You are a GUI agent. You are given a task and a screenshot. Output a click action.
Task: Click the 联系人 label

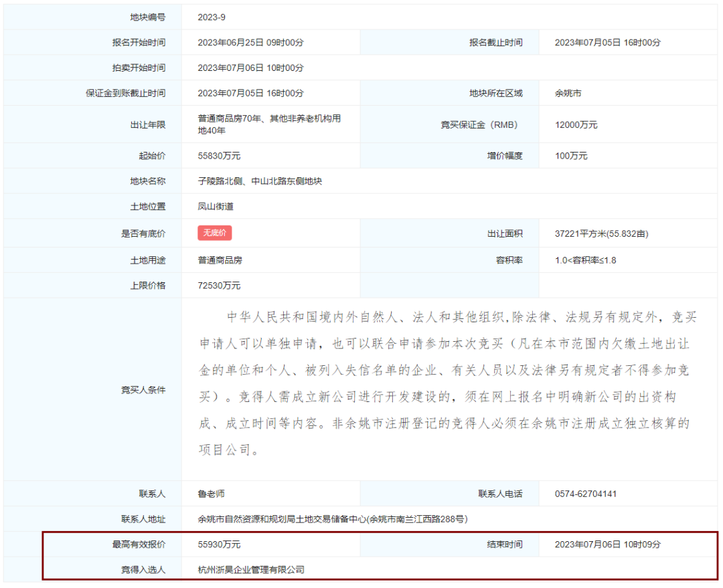coord(152,494)
